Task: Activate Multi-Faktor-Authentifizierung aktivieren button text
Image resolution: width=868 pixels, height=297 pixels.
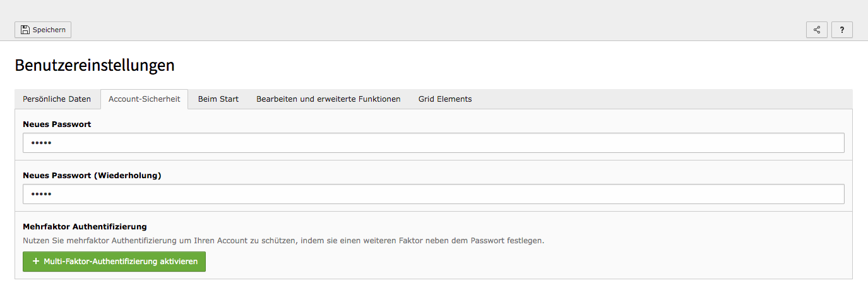Action: tap(121, 261)
